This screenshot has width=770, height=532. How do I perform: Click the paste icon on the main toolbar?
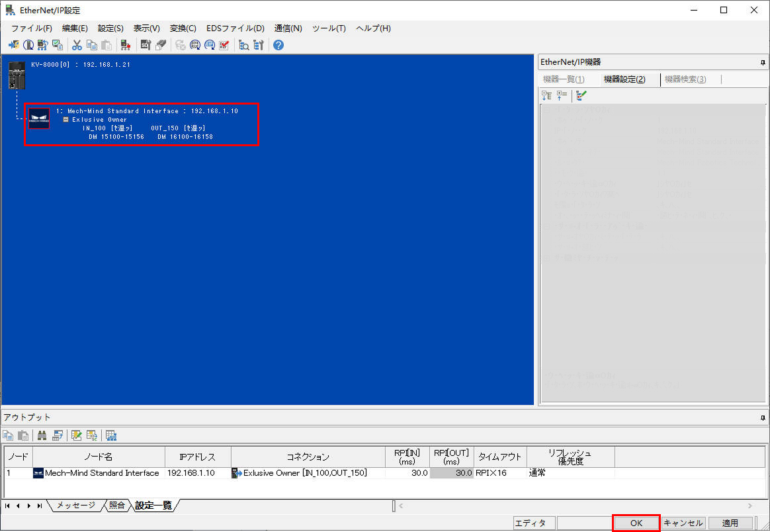point(107,44)
